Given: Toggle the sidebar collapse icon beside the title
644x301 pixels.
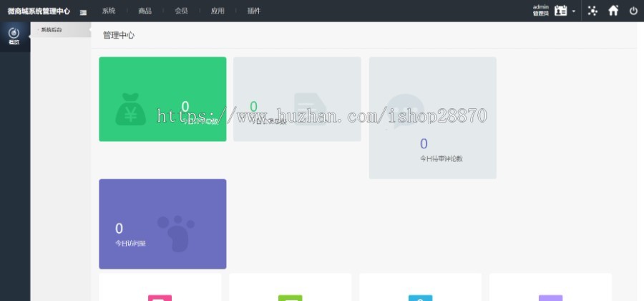Looking at the screenshot, I should click(84, 12).
